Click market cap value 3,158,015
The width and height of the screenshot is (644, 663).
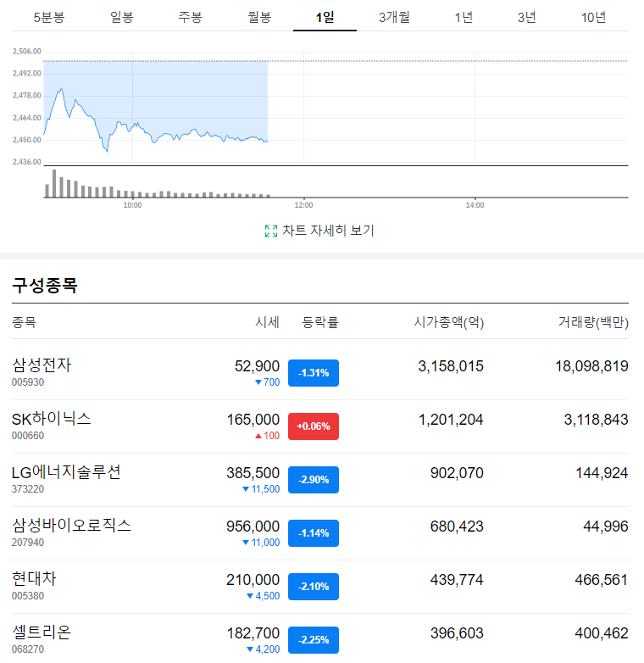point(451,366)
